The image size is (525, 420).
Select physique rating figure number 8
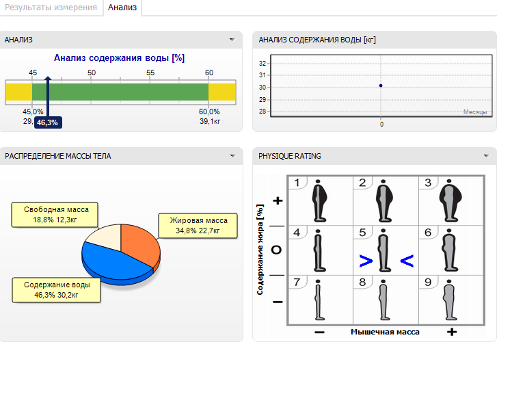pyautogui.click(x=384, y=300)
